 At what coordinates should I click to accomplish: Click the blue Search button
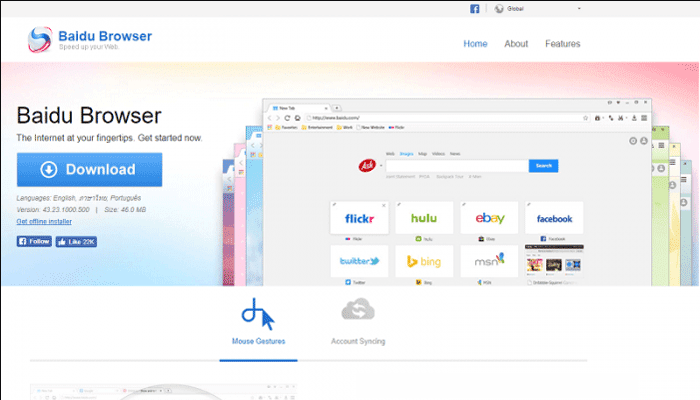[x=543, y=166]
